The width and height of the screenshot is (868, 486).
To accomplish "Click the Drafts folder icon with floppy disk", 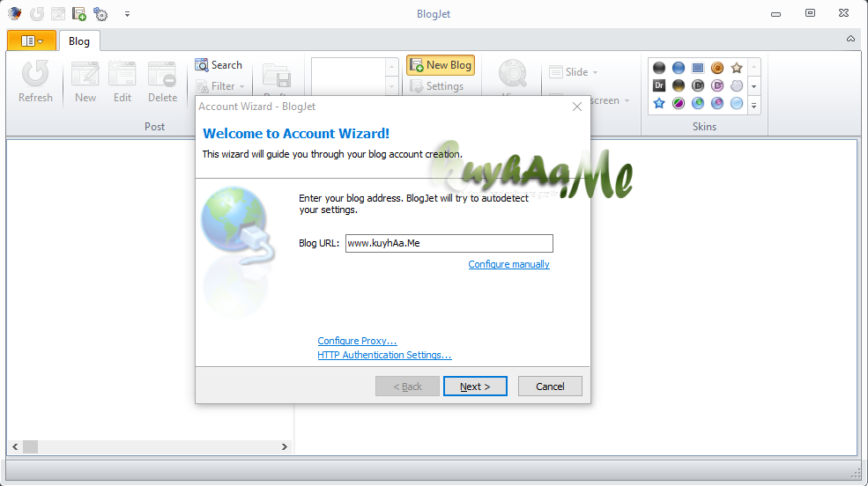I will pyautogui.click(x=277, y=77).
